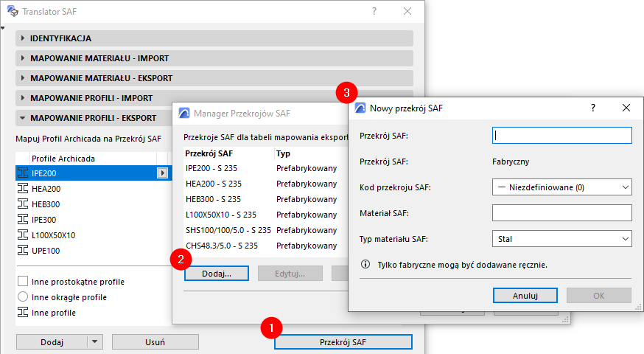Click into the Materiał SAF text field
This screenshot has width=644, height=354.
[x=561, y=213]
